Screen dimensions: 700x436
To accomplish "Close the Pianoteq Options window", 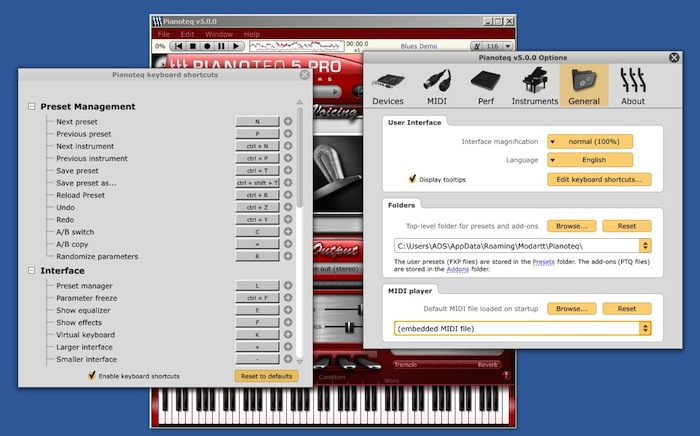I will click(x=674, y=57).
